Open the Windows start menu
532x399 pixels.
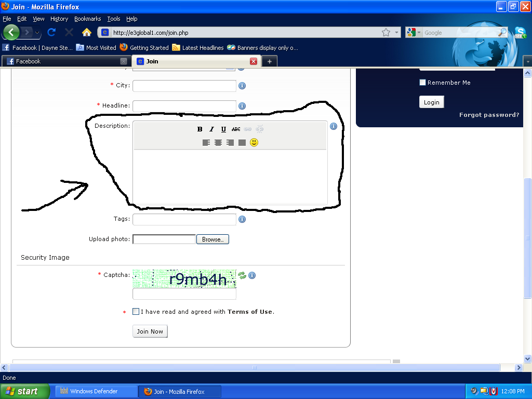(x=25, y=391)
